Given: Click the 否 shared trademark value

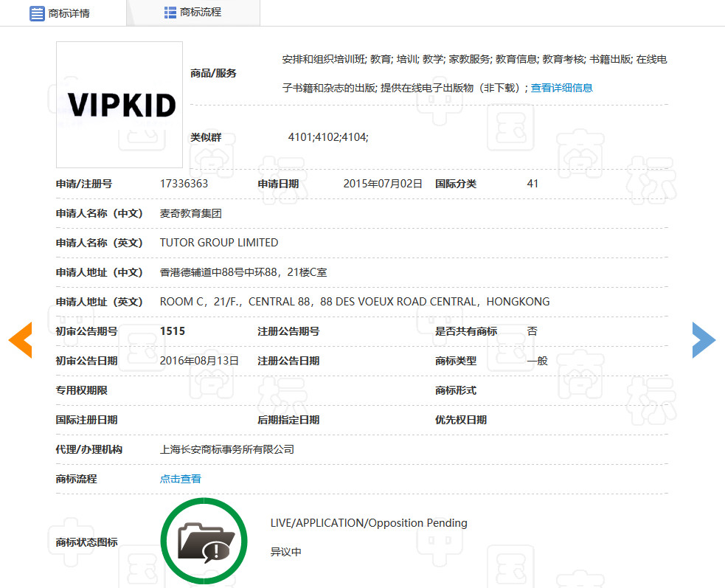Looking at the screenshot, I should [533, 331].
